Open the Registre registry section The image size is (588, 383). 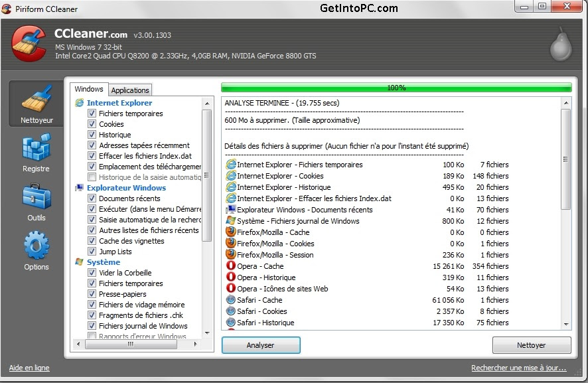click(x=36, y=153)
